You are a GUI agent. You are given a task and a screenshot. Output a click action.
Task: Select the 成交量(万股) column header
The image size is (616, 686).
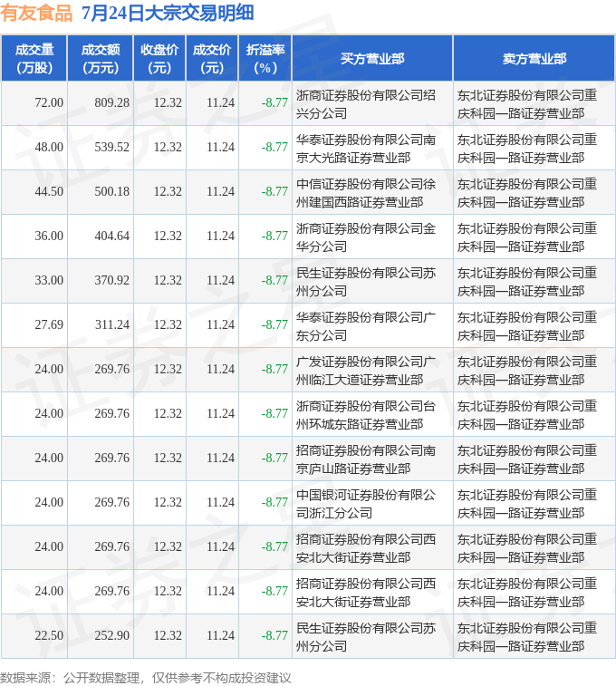pyautogui.click(x=34, y=59)
